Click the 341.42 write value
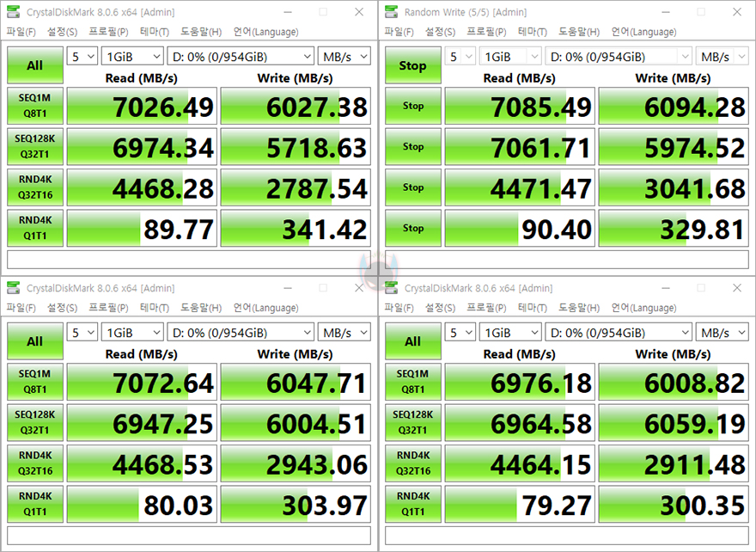Viewport: 756px width, 552px height. (x=325, y=230)
